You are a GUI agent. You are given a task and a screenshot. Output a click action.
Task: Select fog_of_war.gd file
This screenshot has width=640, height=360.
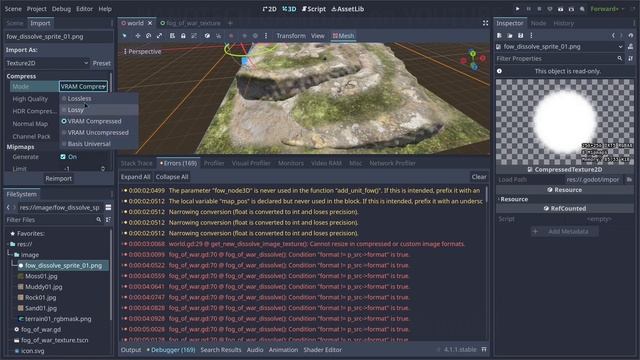click(41, 329)
